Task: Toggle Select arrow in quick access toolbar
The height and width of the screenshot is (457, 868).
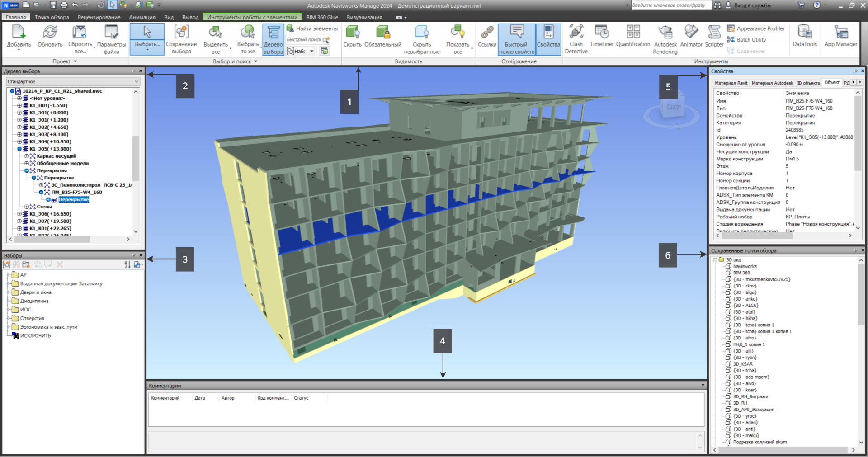Action: (112, 5)
